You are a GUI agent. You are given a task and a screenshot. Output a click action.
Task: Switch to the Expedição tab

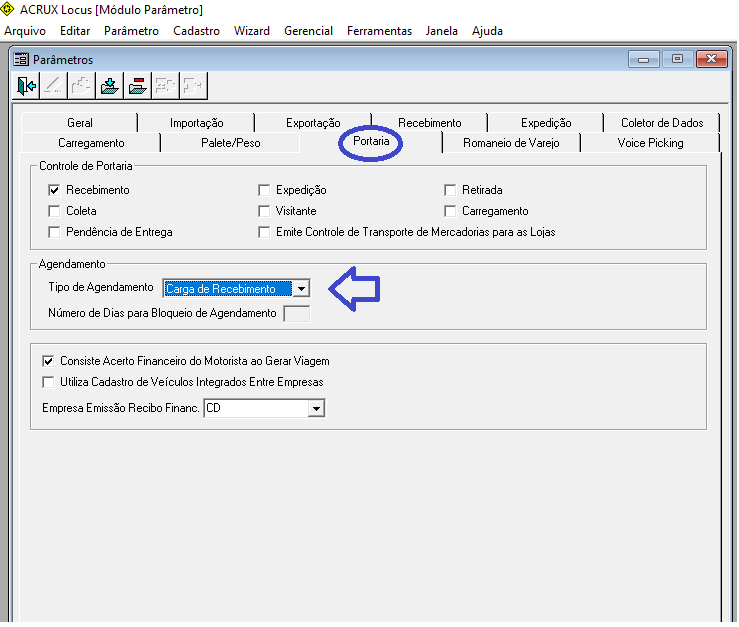click(x=546, y=123)
